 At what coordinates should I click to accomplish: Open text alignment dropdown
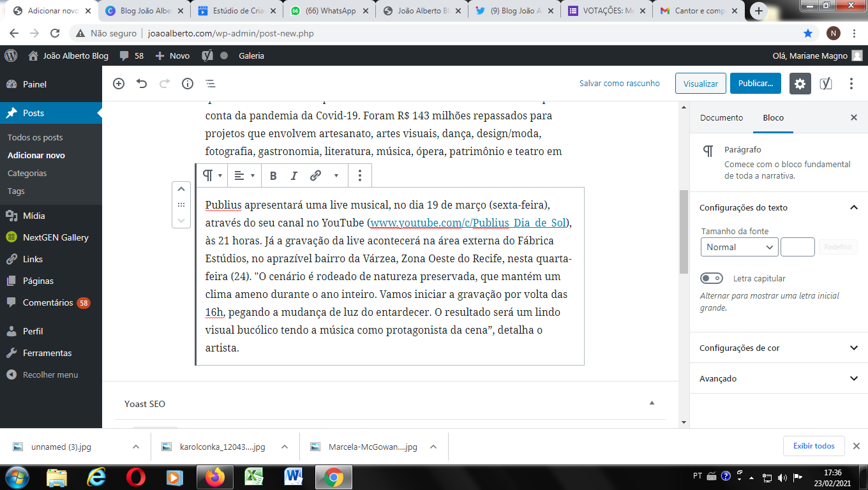[x=244, y=175]
